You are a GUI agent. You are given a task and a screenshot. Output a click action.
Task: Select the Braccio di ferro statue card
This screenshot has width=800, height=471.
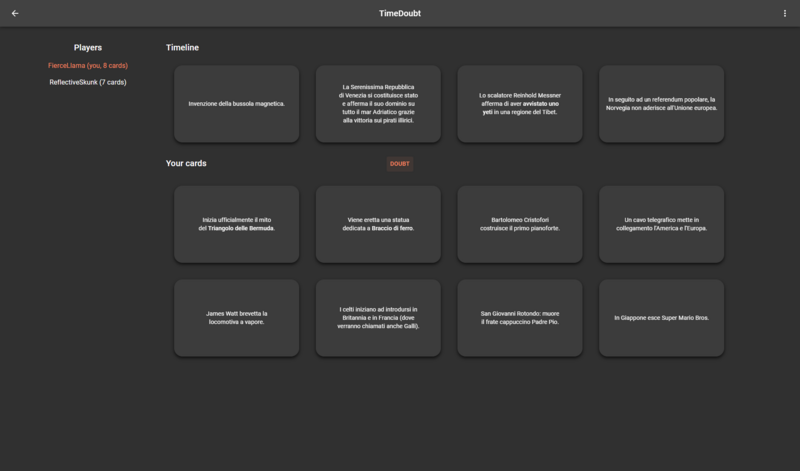(x=378, y=224)
